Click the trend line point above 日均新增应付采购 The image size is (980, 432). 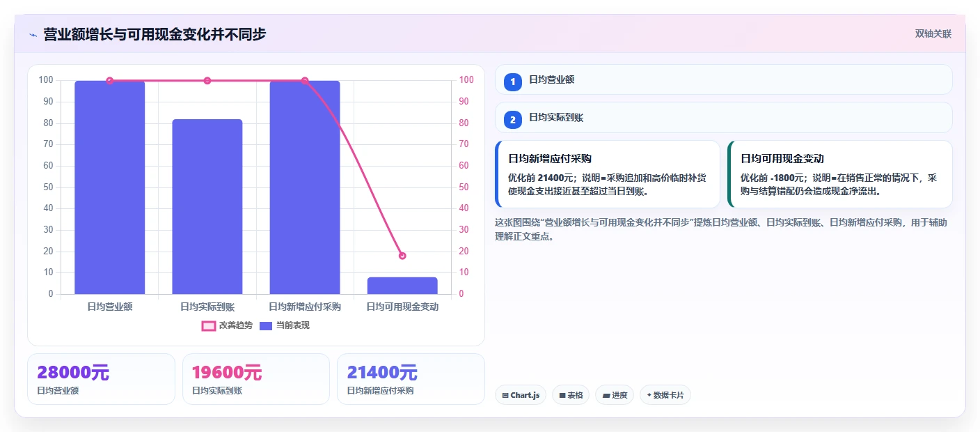(x=305, y=81)
